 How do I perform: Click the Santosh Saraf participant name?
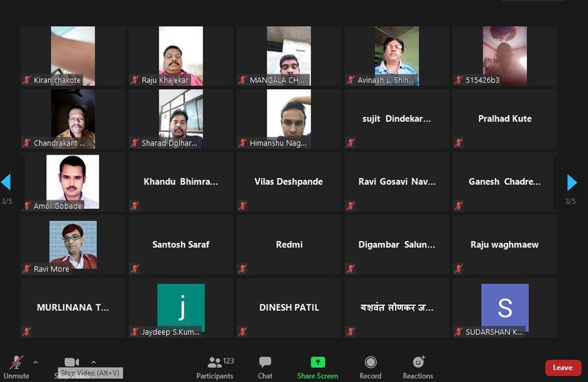click(181, 245)
